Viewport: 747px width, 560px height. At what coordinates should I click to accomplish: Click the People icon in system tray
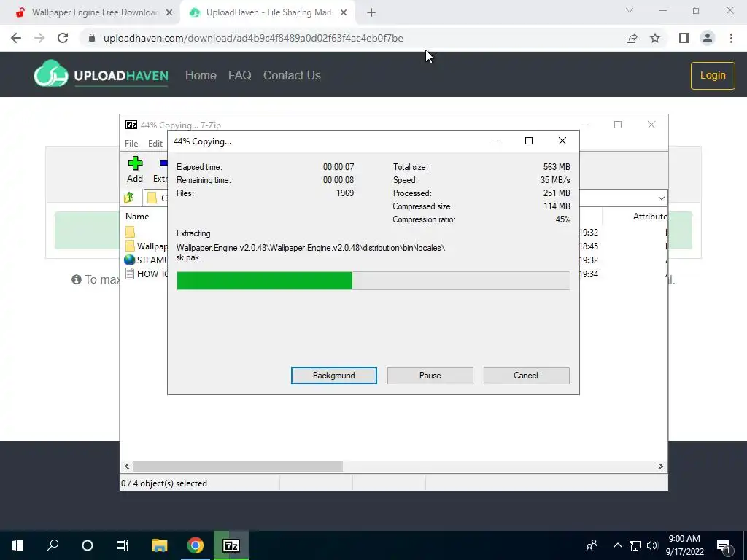coord(592,545)
